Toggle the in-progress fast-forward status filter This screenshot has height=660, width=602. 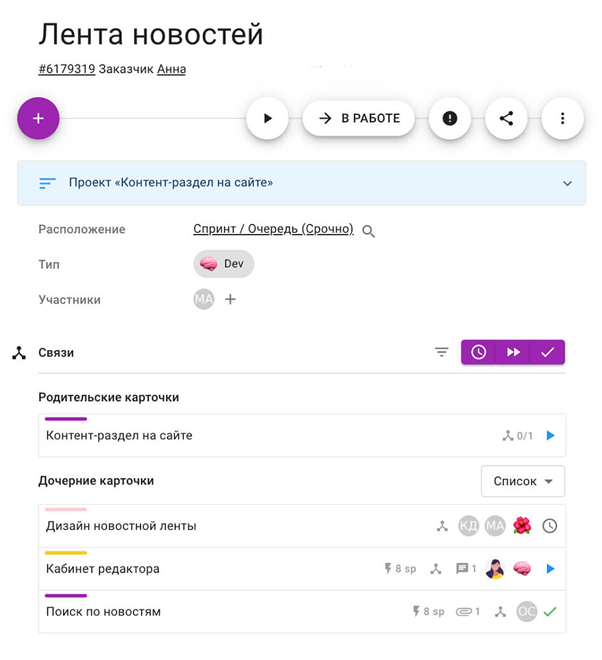coord(513,352)
